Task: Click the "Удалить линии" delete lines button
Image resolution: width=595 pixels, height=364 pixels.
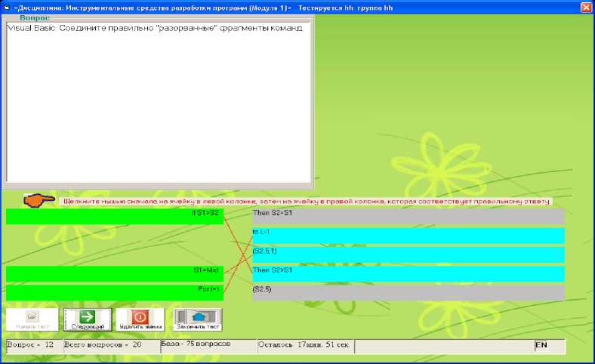Action: (x=140, y=319)
